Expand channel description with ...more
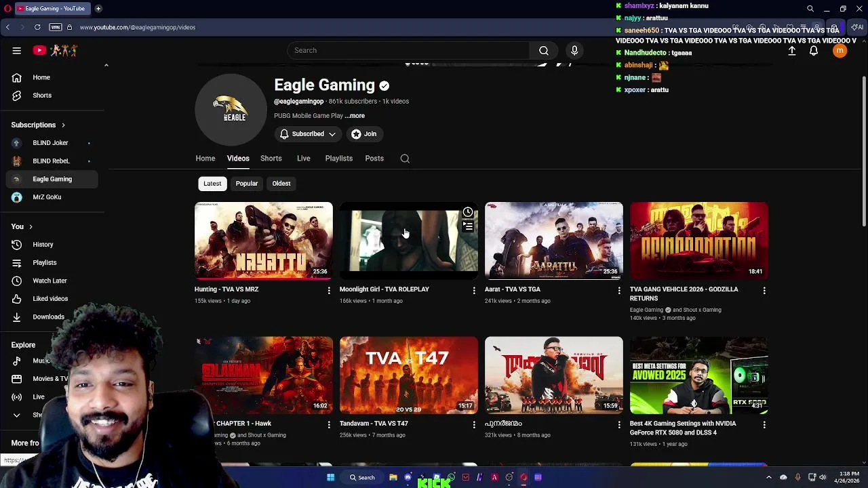Image resolution: width=868 pixels, height=488 pixels. [x=355, y=116]
